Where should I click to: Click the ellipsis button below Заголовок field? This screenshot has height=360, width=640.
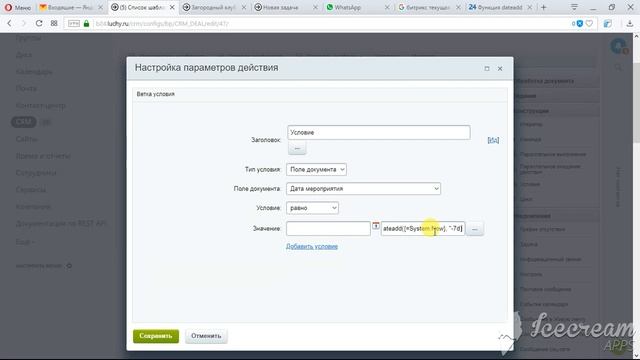pos(297,148)
